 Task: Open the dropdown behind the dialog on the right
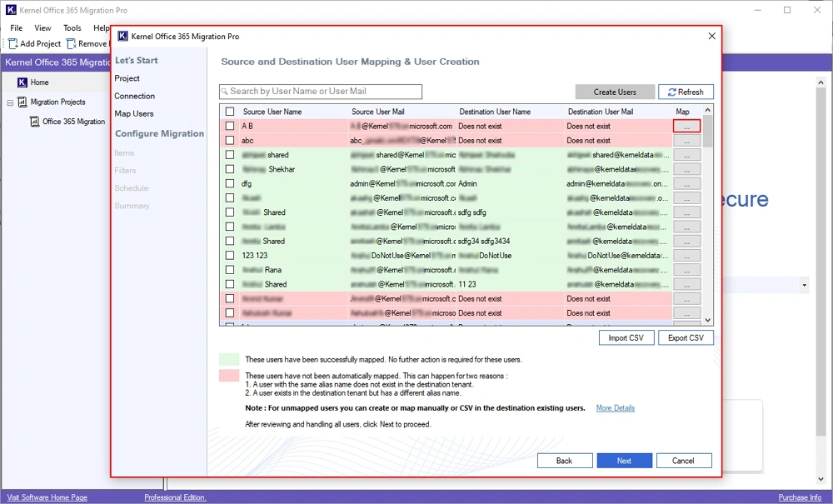(802, 285)
